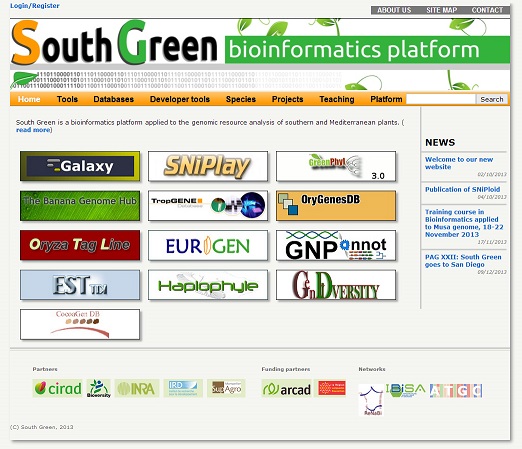The height and width of the screenshot is (449, 522).
Task: Open the CONTACT link
Action: pos(487,10)
